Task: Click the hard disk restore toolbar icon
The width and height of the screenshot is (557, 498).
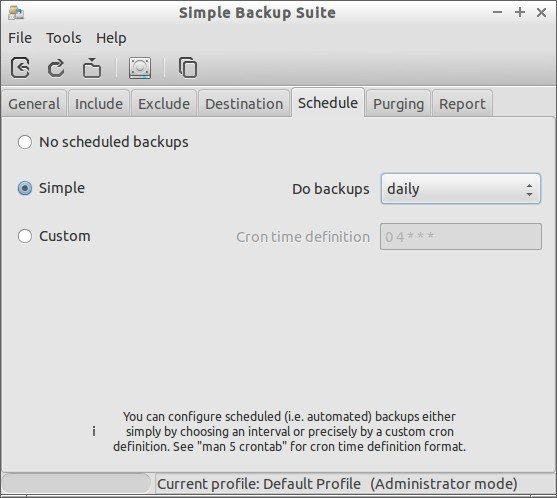Action: tap(140, 68)
